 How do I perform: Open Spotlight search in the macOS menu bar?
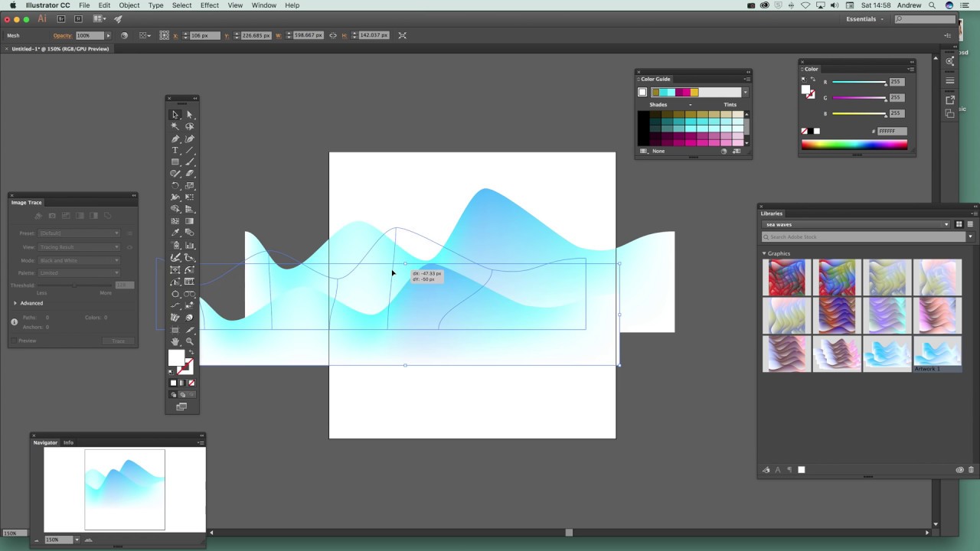932,5
